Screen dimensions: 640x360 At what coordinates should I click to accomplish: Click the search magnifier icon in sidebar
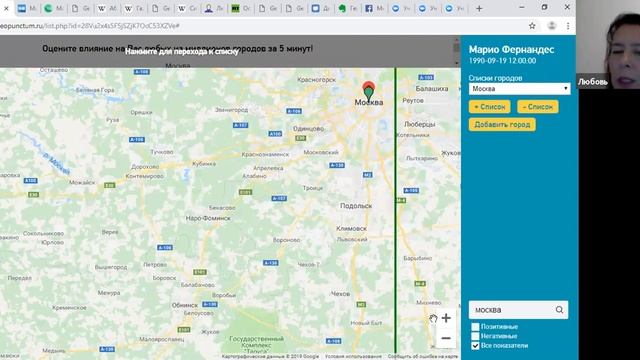pos(559,310)
